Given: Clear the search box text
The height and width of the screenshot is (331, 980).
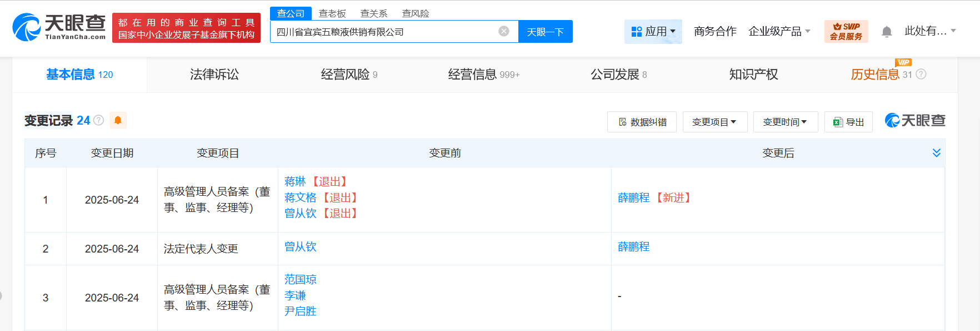Looking at the screenshot, I should (x=504, y=31).
